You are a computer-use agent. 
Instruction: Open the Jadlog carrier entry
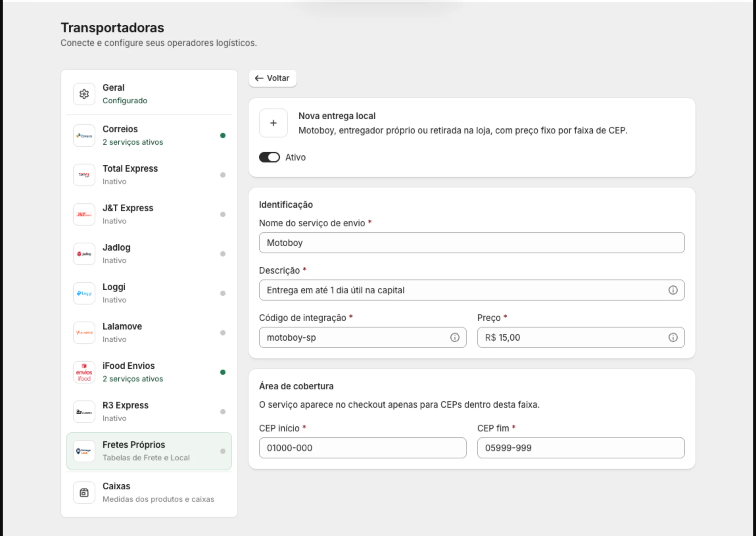coord(149,254)
